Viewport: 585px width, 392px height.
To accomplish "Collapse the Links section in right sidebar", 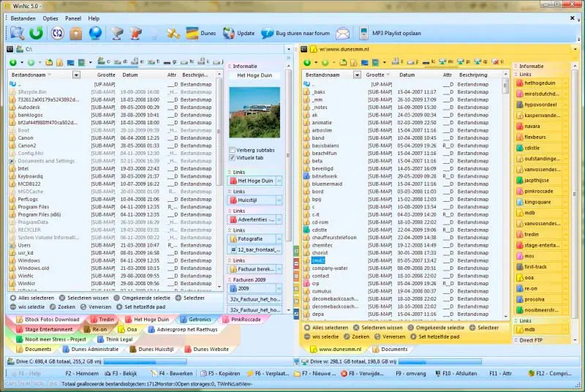I will (516, 74).
